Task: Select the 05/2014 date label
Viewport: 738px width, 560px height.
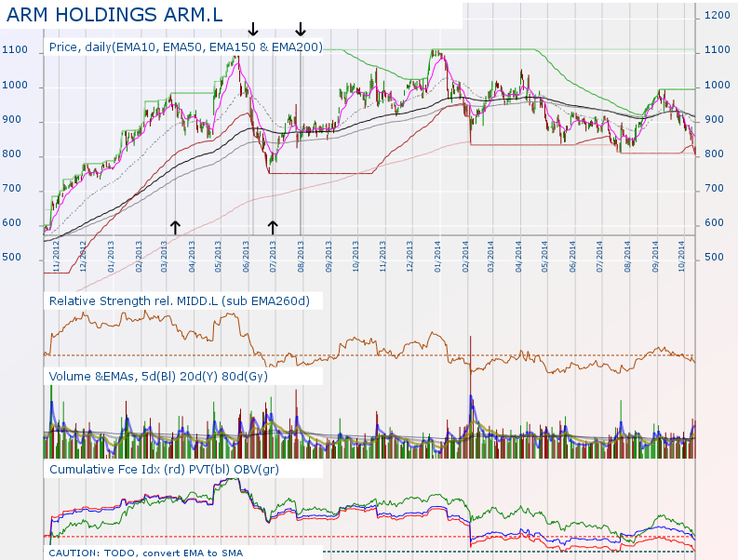Action: click(545, 257)
